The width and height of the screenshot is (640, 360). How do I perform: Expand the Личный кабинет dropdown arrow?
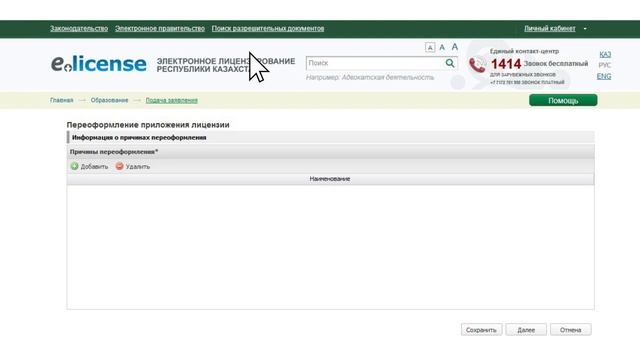tap(585, 29)
